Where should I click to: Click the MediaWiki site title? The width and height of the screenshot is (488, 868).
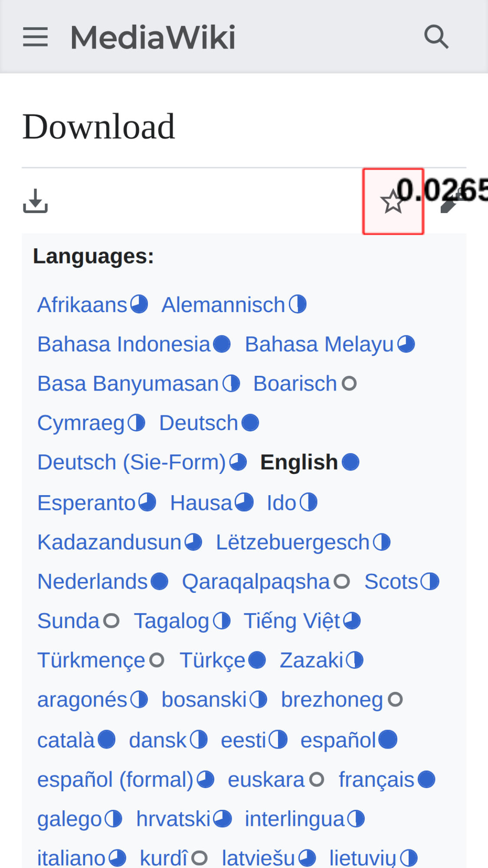[153, 37]
